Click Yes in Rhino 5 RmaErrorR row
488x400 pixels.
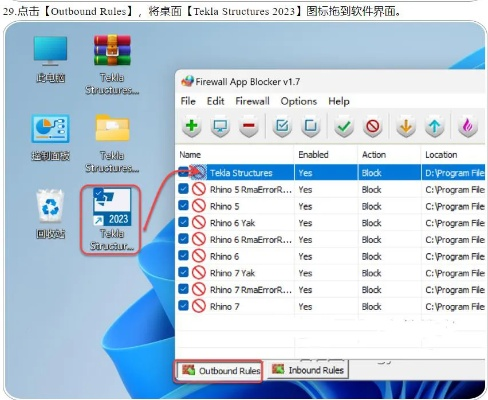305,189
